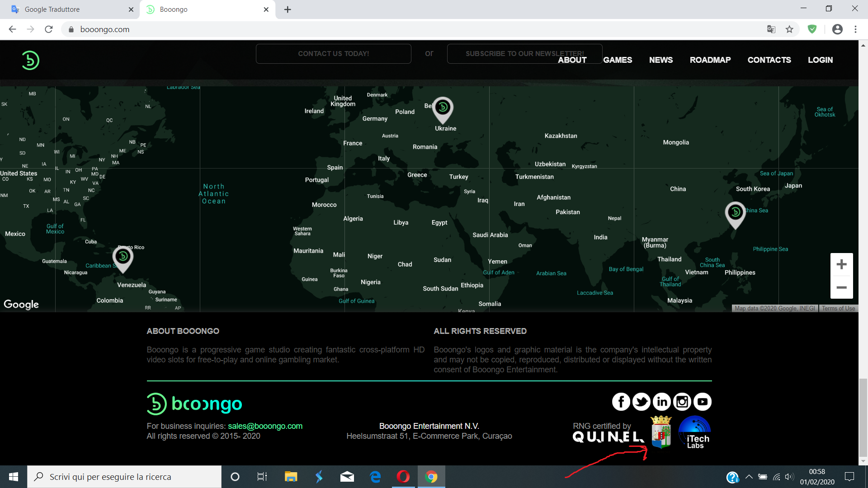Open the Facebook social icon
The height and width of the screenshot is (488, 868).
[x=621, y=402]
